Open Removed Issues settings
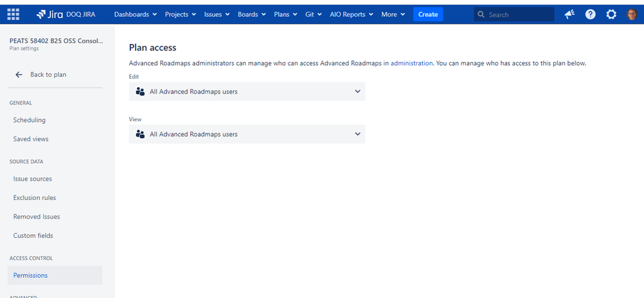 pos(55,217)
